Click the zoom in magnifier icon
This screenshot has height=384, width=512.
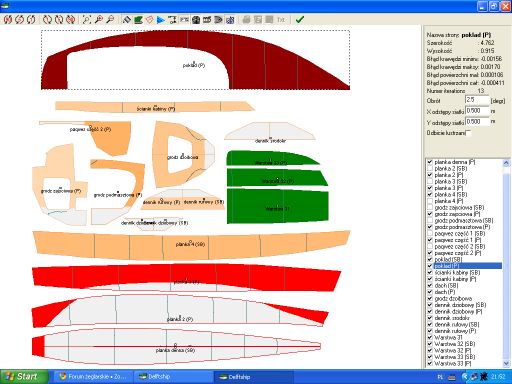[98, 20]
